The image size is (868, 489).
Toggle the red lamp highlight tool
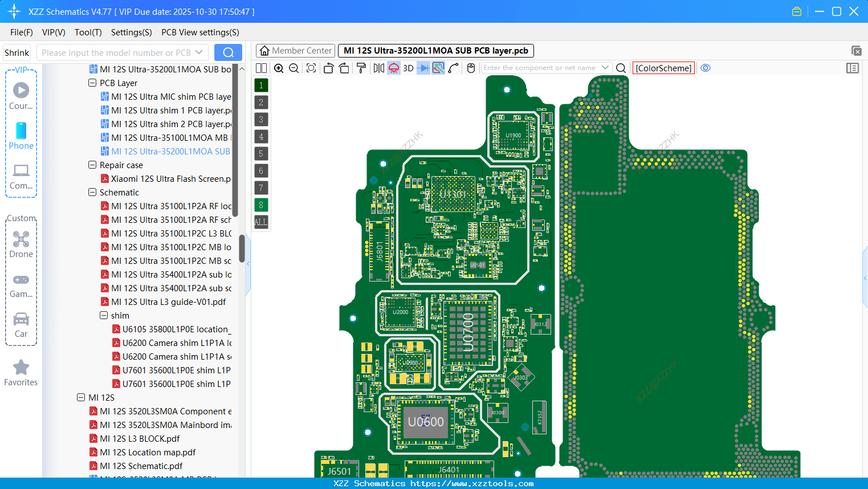393,68
